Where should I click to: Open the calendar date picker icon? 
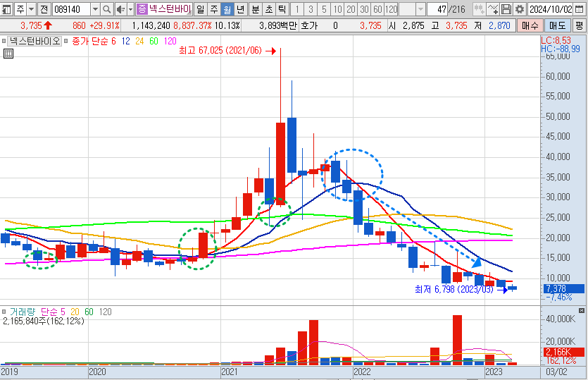580,9
